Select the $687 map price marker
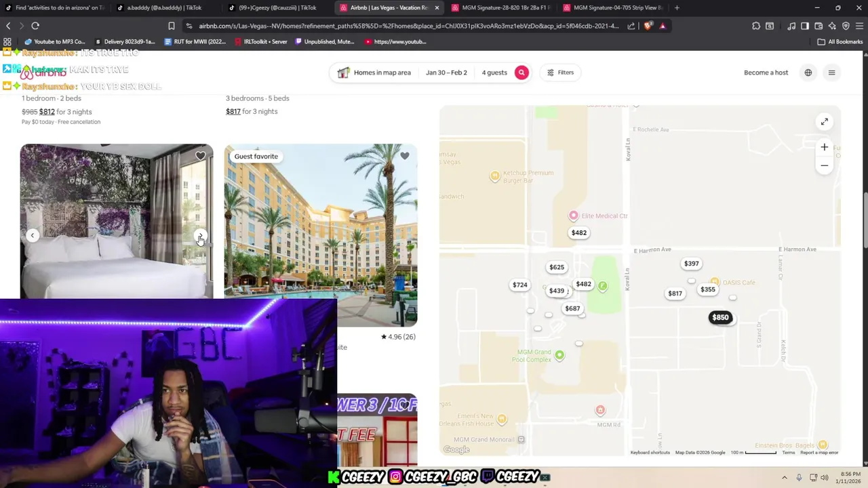 click(x=572, y=308)
